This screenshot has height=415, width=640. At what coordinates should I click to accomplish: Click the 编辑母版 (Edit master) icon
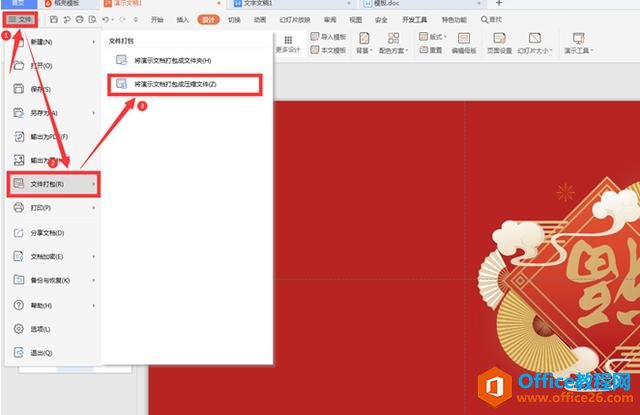coord(464,38)
